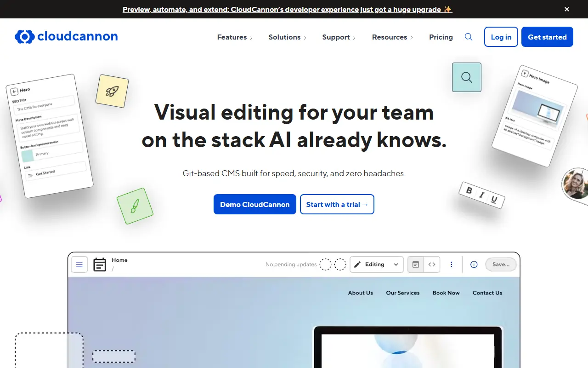Image resolution: width=588 pixels, height=368 pixels.
Task: Click the second dashed avatar circle
Action: click(340, 264)
